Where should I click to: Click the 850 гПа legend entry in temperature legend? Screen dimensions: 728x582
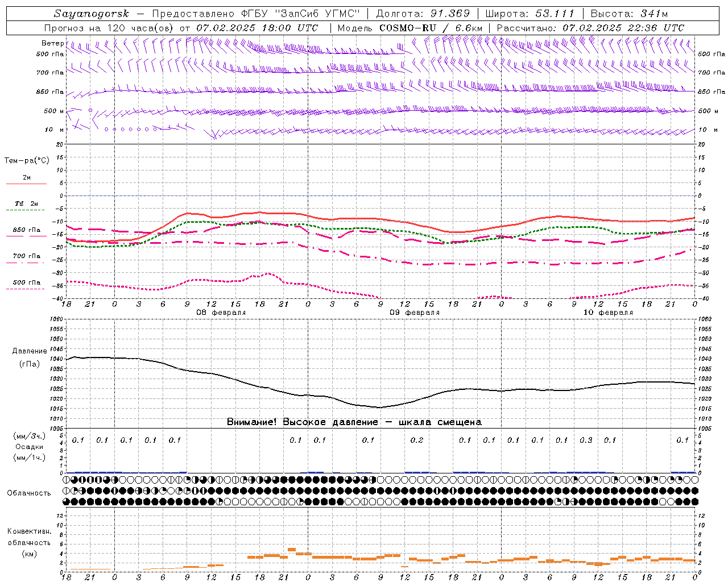click(26, 232)
